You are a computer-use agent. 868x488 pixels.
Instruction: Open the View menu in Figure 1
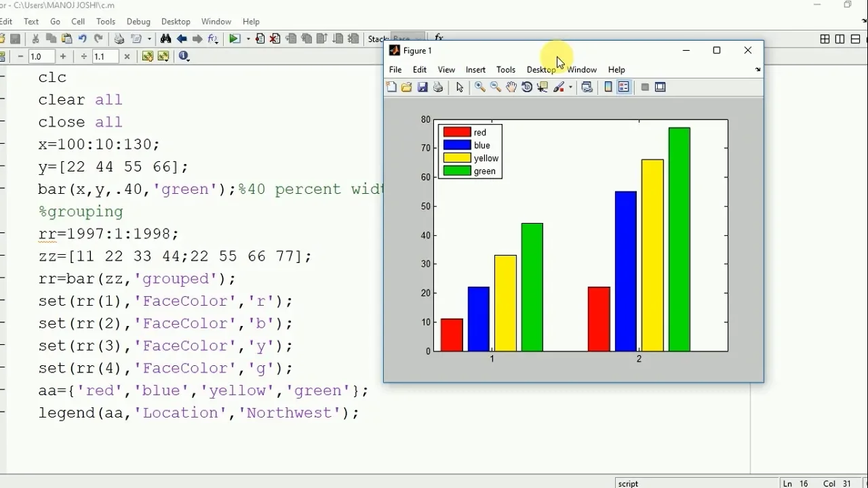tap(446, 70)
